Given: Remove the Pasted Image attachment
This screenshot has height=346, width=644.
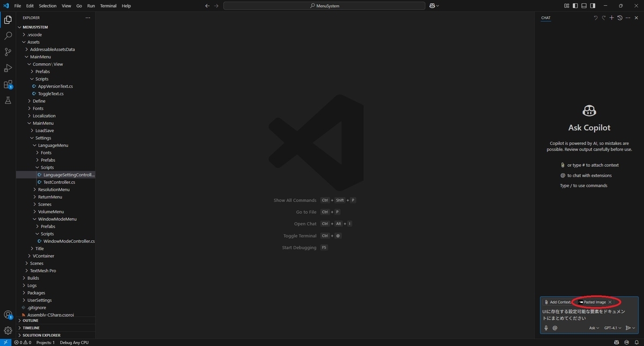Looking at the screenshot, I should [x=610, y=302].
